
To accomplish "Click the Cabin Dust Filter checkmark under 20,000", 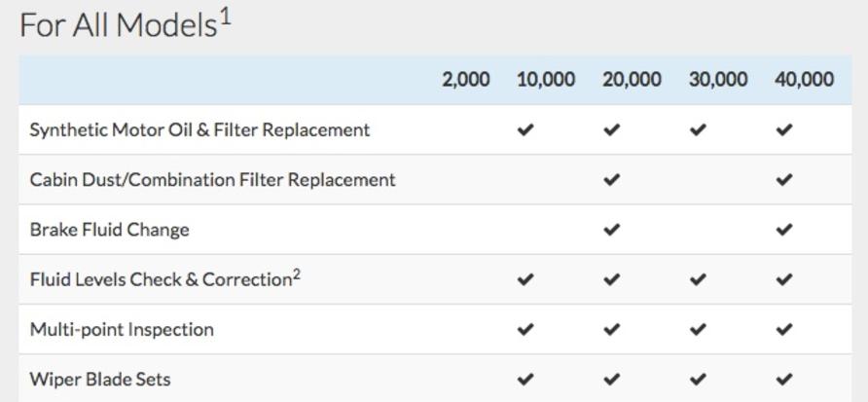I will [611, 180].
